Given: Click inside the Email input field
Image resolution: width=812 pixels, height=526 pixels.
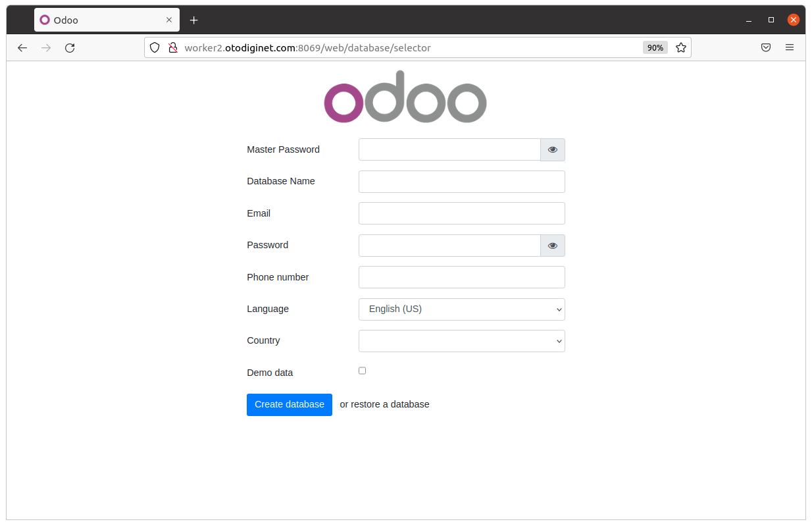Looking at the screenshot, I should (461, 213).
